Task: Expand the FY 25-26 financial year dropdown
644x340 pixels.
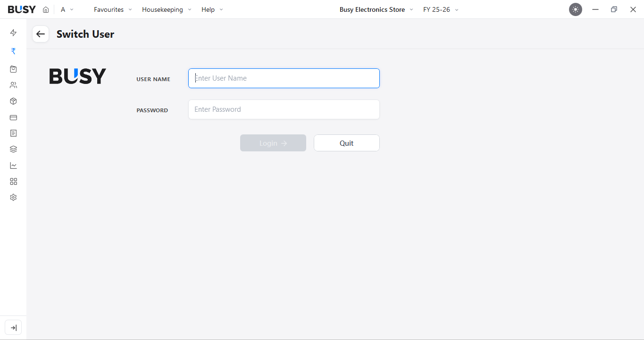Action: (441, 9)
